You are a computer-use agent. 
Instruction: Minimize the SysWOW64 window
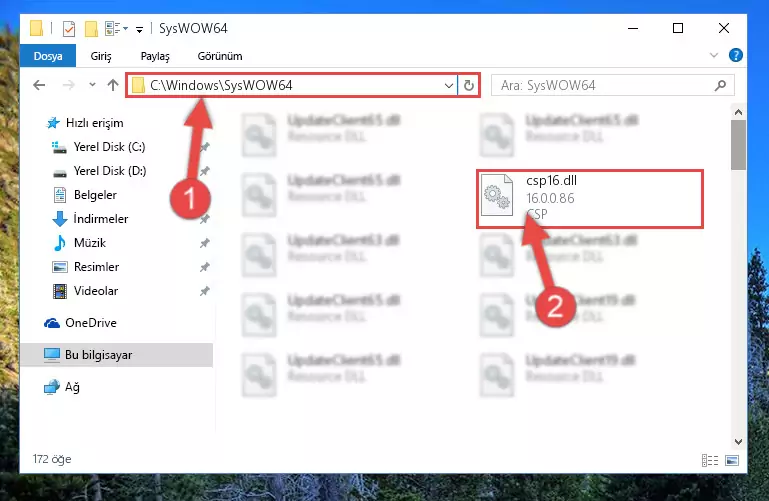[633, 28]
